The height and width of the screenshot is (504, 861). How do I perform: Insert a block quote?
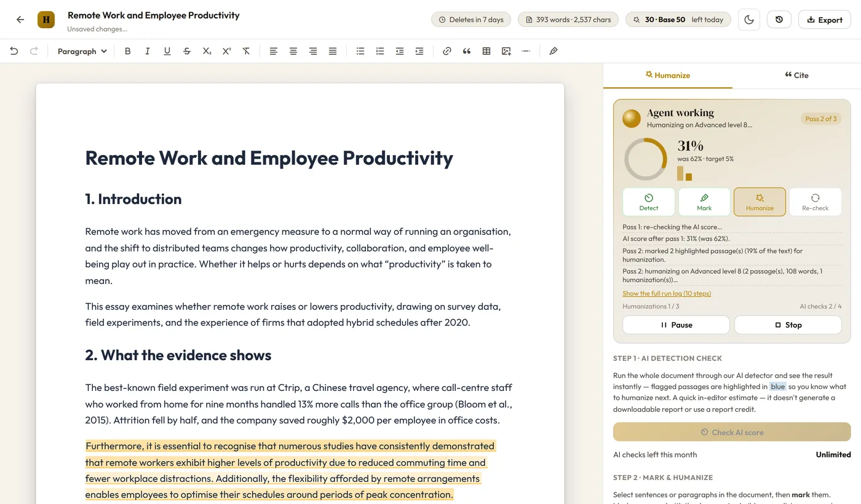pos(467,51)
